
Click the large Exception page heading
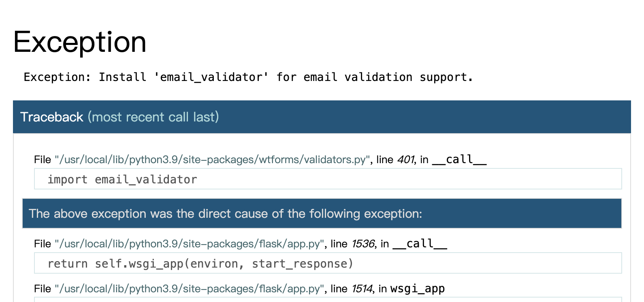coord(80,42)
